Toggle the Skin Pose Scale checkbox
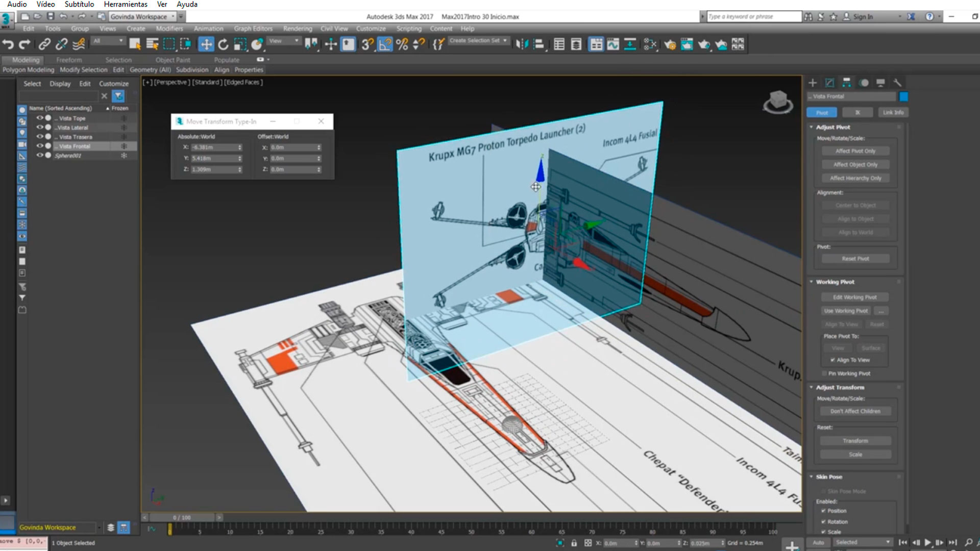 [823, 532]
